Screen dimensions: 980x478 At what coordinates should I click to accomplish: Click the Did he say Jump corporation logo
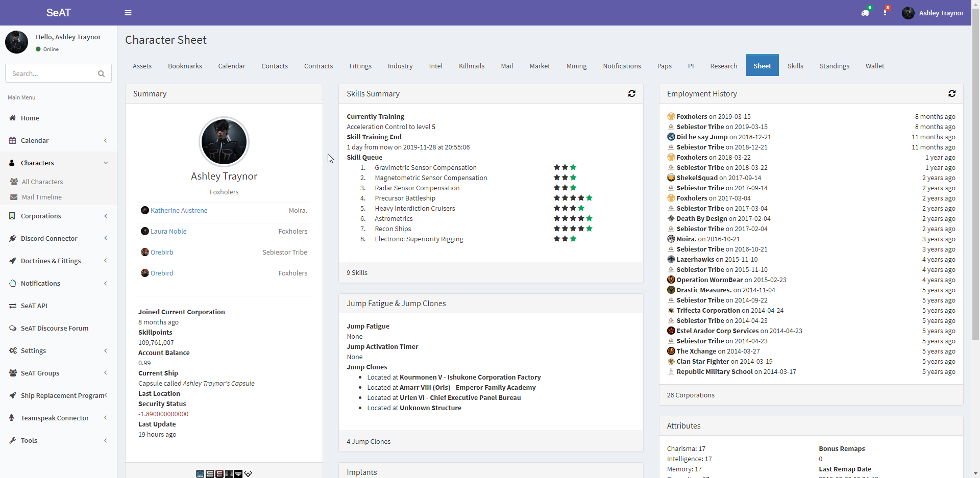pos(671,137)
